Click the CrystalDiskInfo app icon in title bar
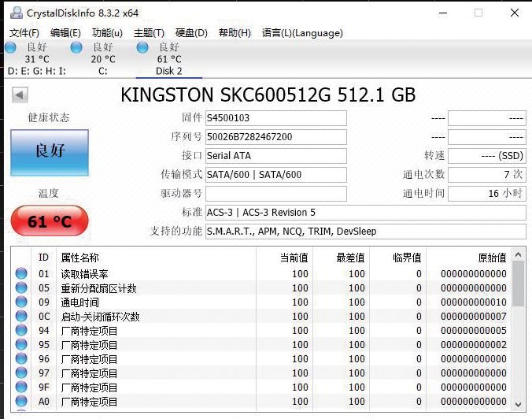Screen dimensions: 532x419 [x=16, y=13]
